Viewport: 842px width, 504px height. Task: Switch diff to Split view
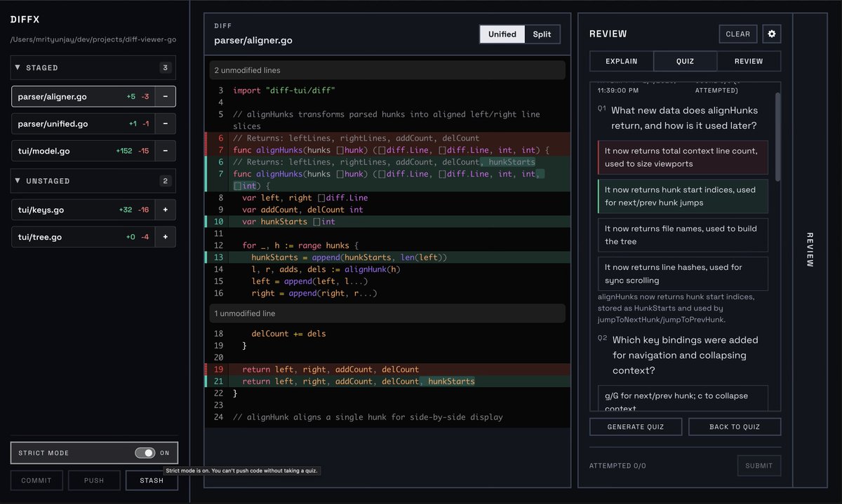pos(542,34)
